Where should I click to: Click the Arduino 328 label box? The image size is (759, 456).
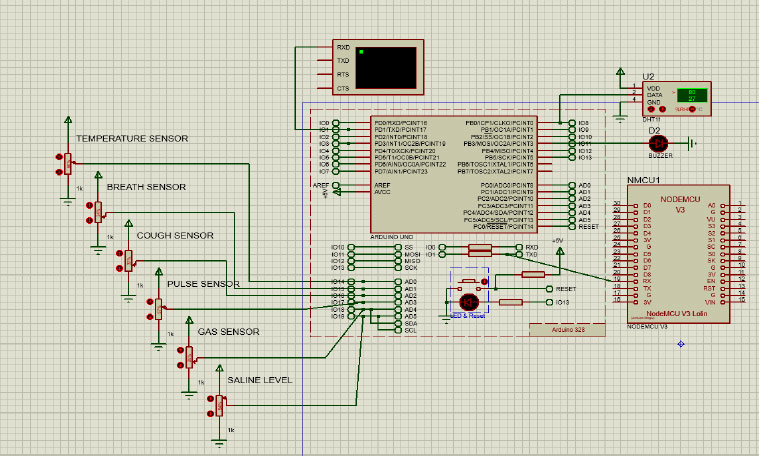(x=562, y=328)
